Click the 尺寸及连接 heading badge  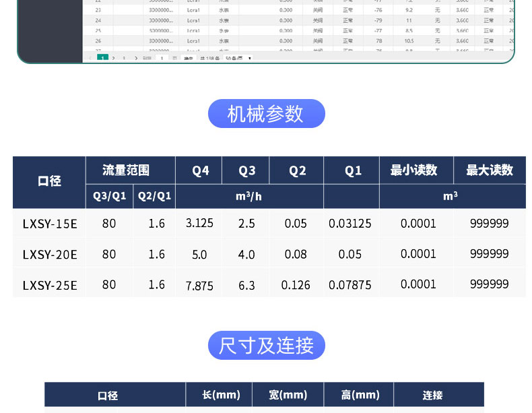pos(266,346)
